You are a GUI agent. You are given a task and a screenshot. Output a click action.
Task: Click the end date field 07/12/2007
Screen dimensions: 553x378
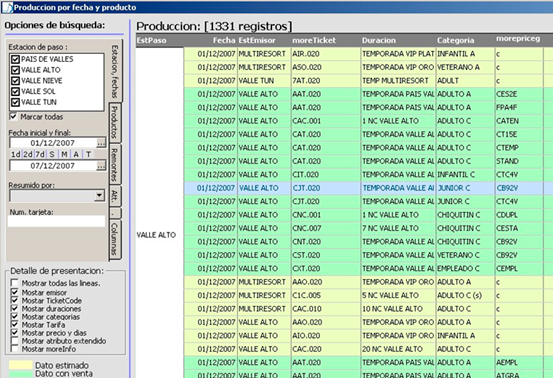(x=53, y=166)
